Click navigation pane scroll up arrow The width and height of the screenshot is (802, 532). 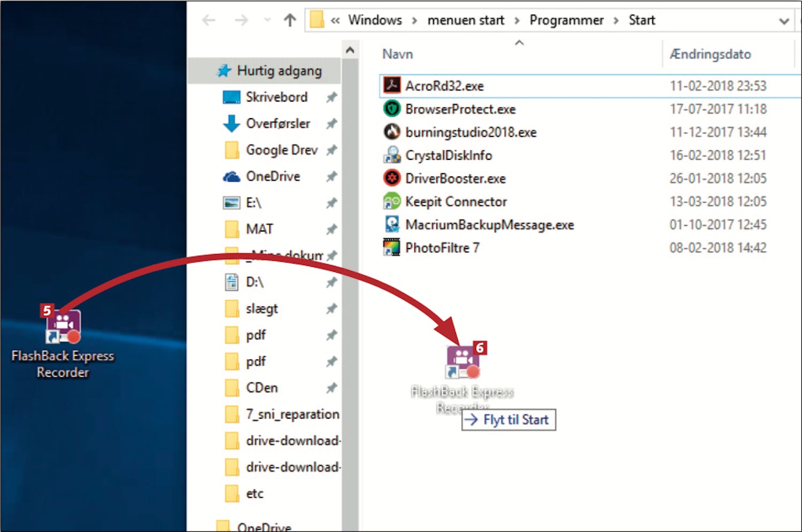point(350,50)
